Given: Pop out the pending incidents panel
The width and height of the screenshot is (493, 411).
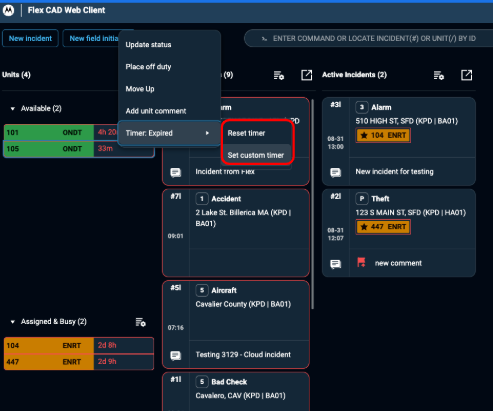Looking at the screenshot, I should [306, 75].
